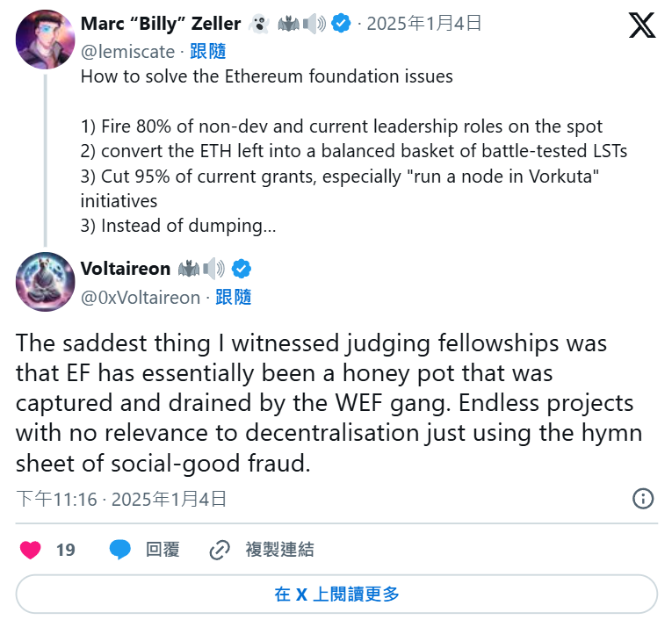This screenshot has height=627, width=672.
Task: Click the verified badge beside Voltaireon
Action: (242, 269)
